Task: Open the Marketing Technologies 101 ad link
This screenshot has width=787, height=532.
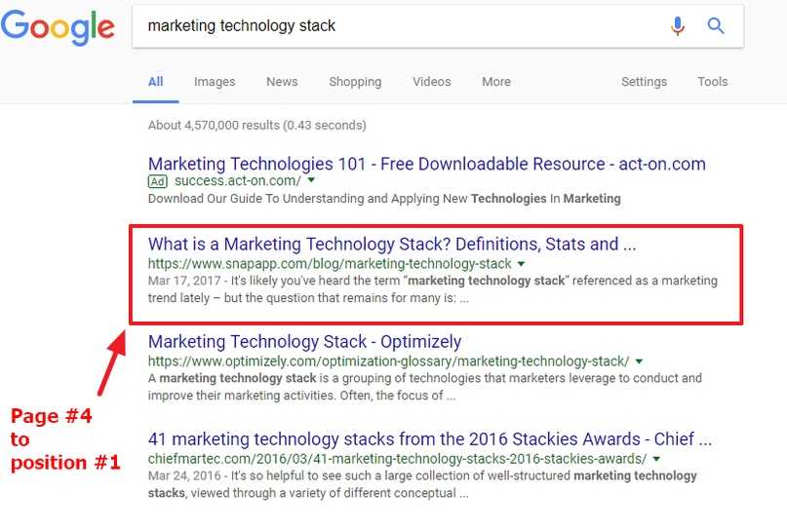Action: (x=426, y=164)
